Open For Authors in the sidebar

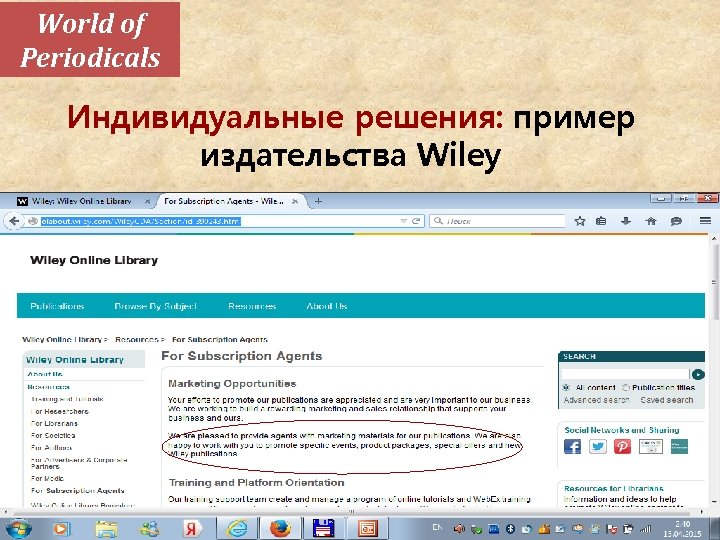pyautogui.click(x=51, y=447)
